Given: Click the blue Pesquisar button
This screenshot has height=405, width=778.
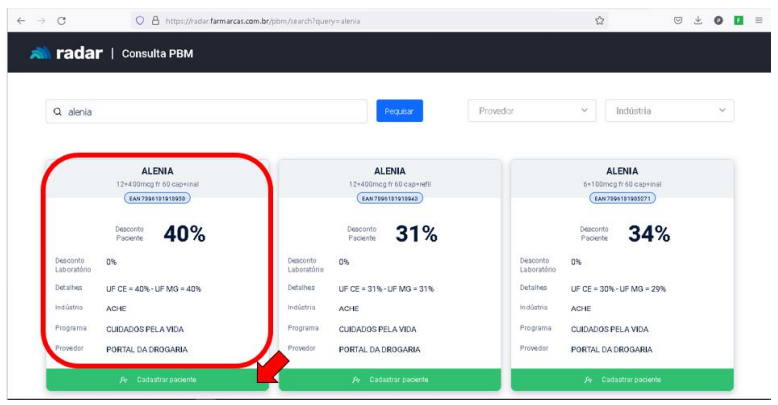Looking at the screenshot, I should click(399, 111).
